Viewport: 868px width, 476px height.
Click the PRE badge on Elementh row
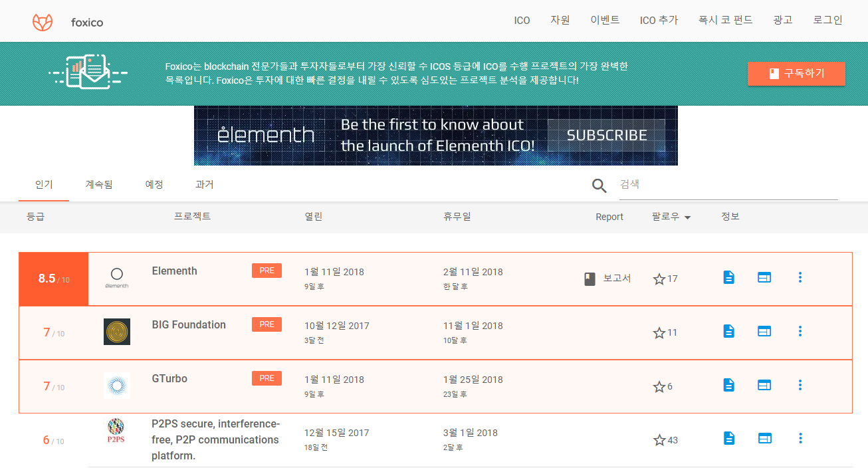267,271
